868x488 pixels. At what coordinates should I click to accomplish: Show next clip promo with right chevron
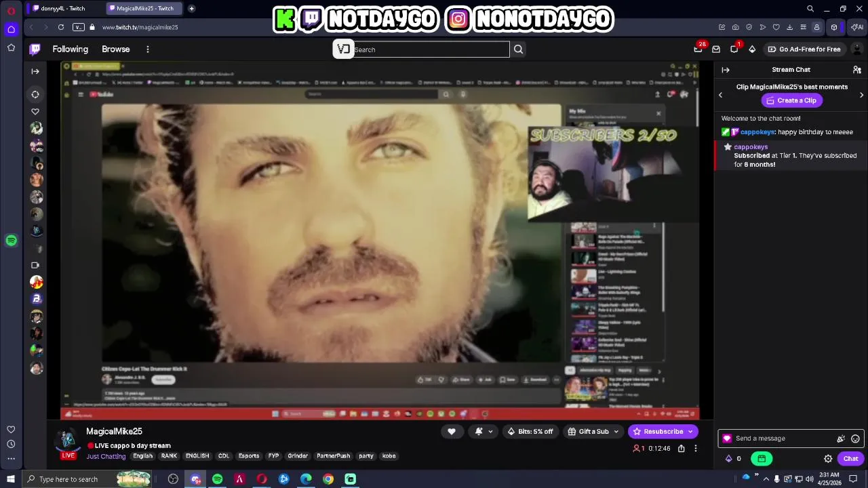pos(861,95)
